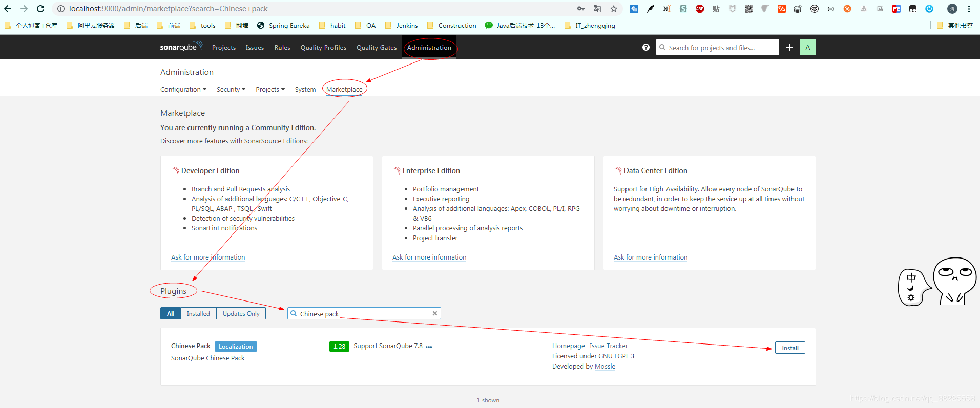
Task: Ask for more information on Data Center Edition
Action: [x=651, y=257]
